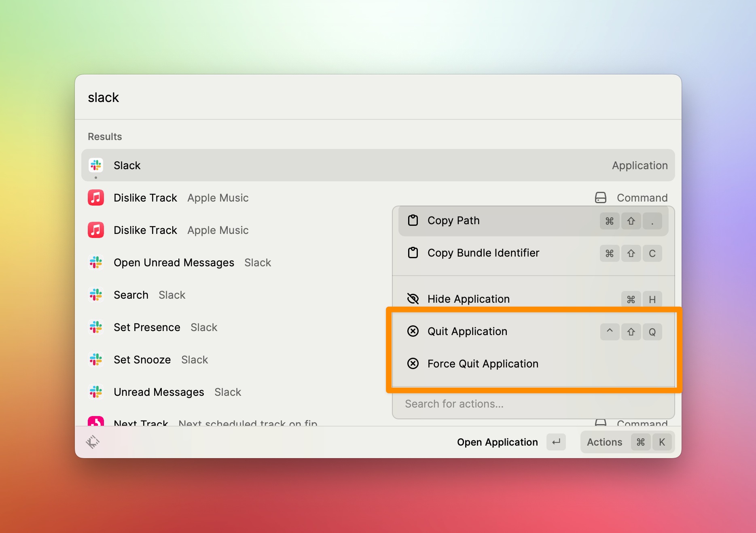
Task: Click the clipboard icon next to Copy Path
Action: [413, 220]
